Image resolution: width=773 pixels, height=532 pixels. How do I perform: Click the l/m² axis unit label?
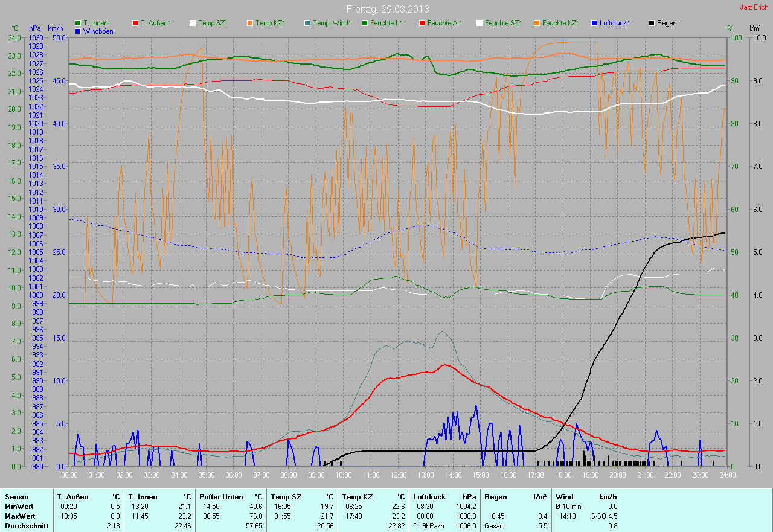(754, 29)
